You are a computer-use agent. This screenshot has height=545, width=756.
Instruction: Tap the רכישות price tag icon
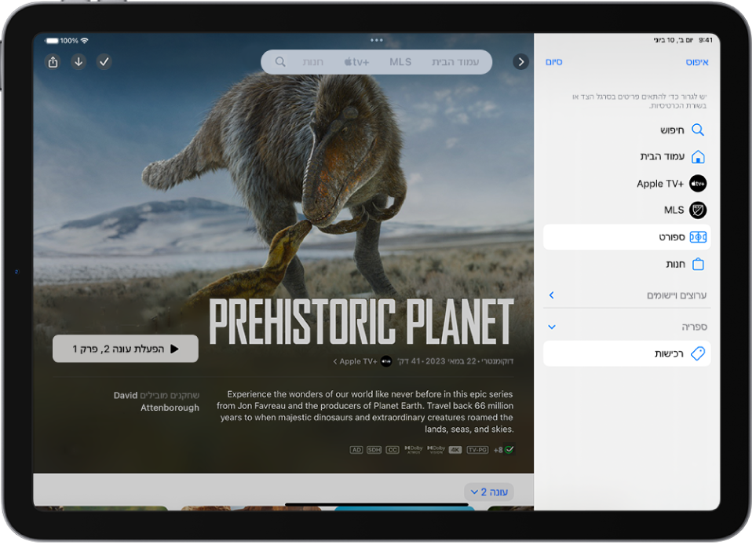(698, 353)
